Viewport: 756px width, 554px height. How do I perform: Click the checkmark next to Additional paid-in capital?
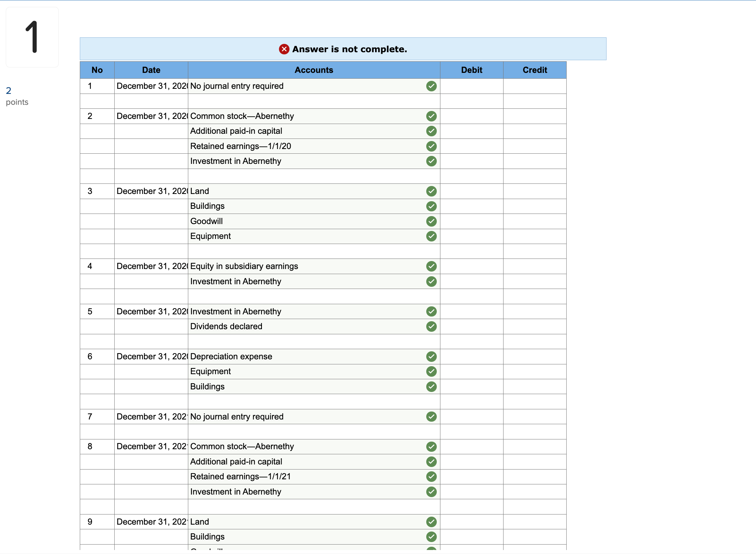(x=431, y=131)
